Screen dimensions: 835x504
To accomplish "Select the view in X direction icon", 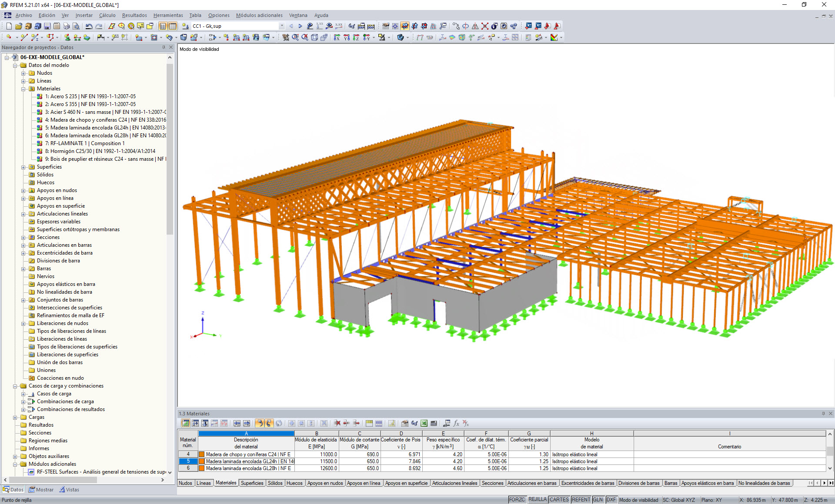I will click(x=336, y=37).
